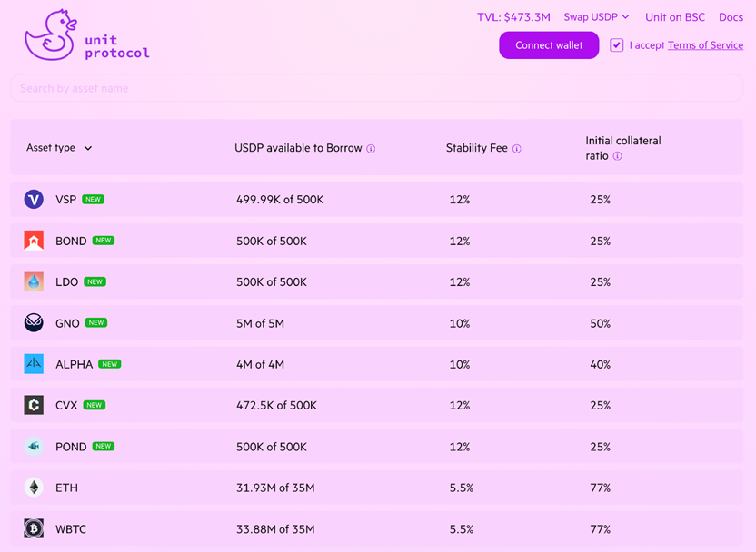Select the LDO asset name
756x552 pixels.
[x=66, y=281]
